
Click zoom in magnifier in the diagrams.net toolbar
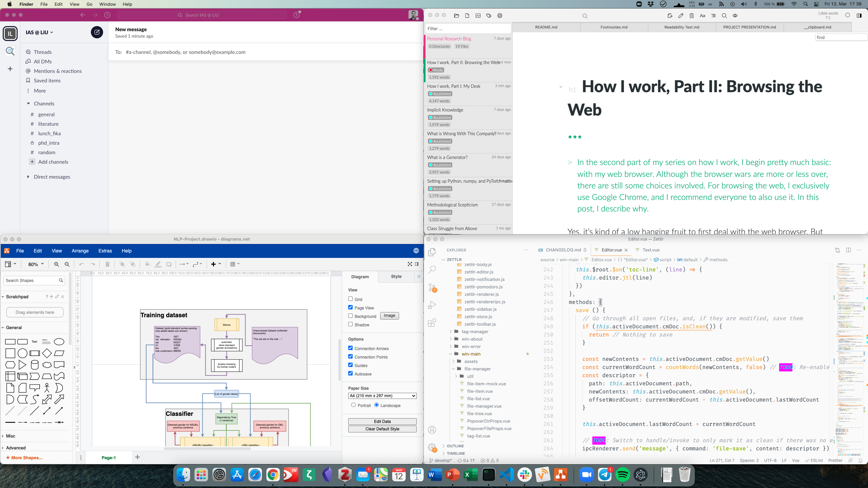pos(57,264)
